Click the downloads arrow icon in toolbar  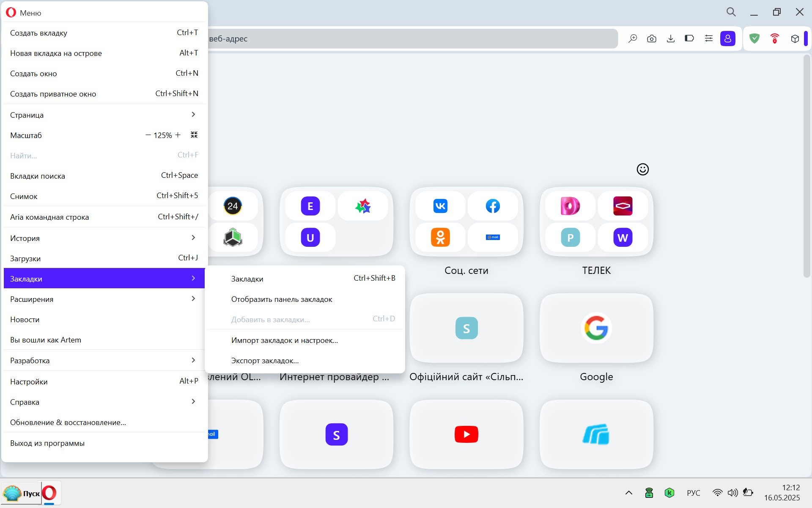[670, 39]
